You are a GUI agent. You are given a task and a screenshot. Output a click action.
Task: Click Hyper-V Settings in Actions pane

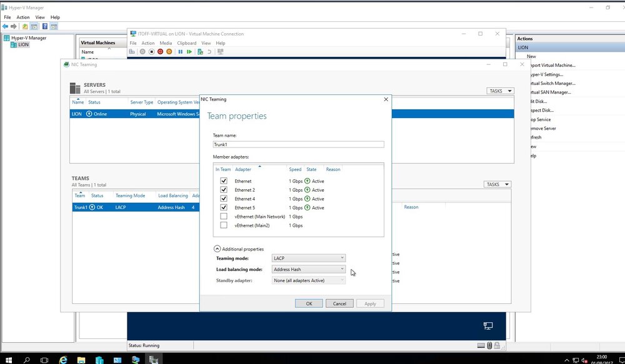[x=546, y=74]
